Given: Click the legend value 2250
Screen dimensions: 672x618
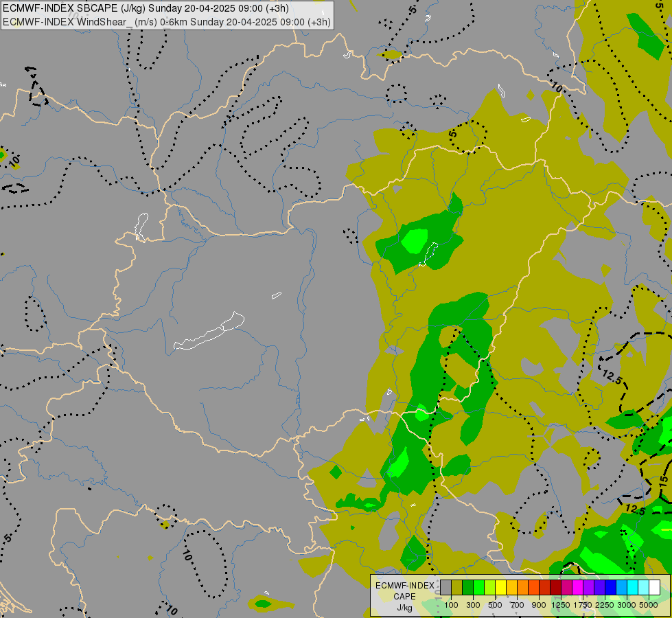Looking at the screenshot, I should 605,605.
